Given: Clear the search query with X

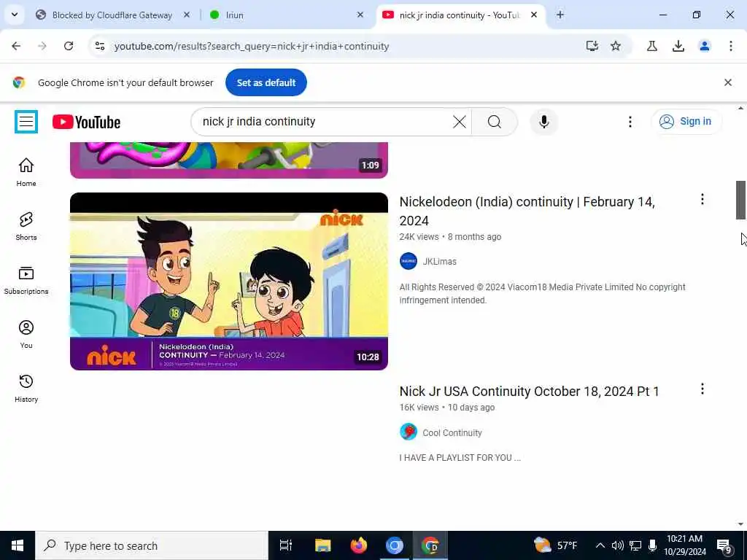Looking at the screenshot, I should 460,122.
